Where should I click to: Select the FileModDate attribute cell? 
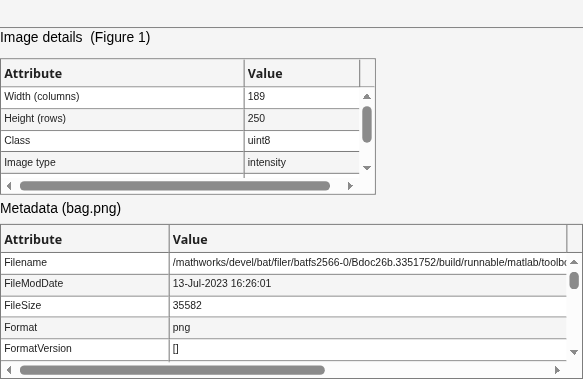[85, 285]
